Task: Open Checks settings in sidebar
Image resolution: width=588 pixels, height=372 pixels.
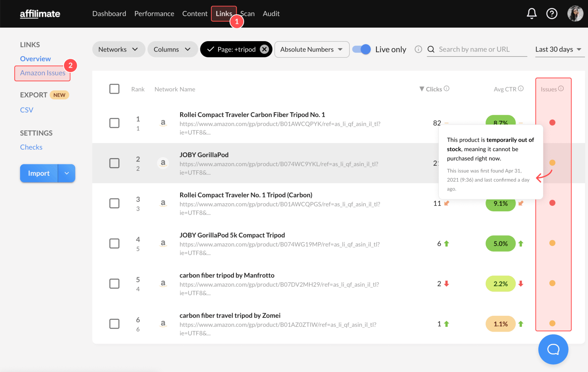Action: click(x=31, y=147)
